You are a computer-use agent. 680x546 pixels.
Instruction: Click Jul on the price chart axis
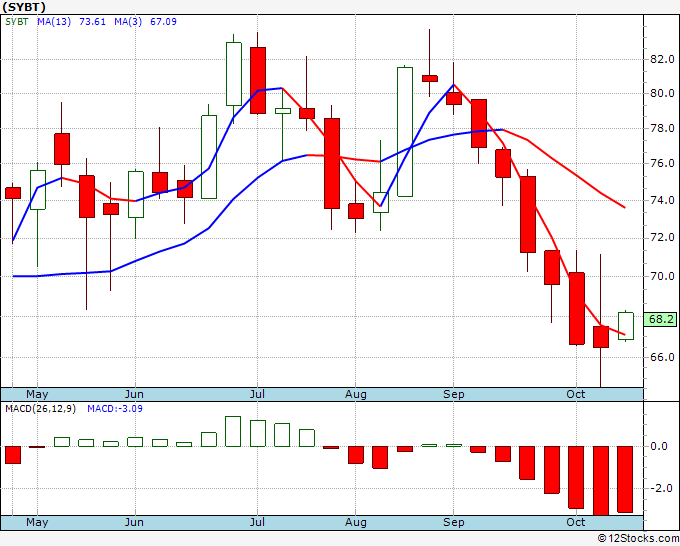(257, 394)
